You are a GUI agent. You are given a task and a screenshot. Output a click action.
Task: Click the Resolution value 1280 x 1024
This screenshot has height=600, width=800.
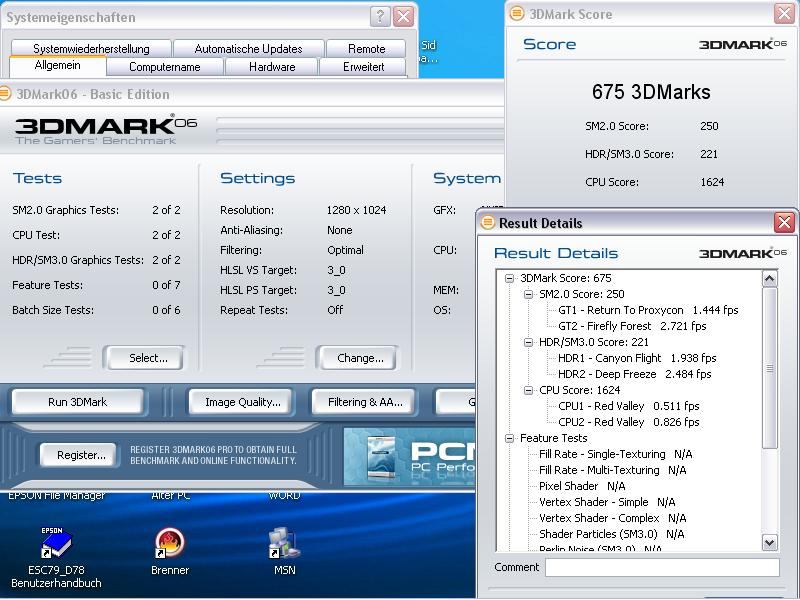click(x=356, y=210)
